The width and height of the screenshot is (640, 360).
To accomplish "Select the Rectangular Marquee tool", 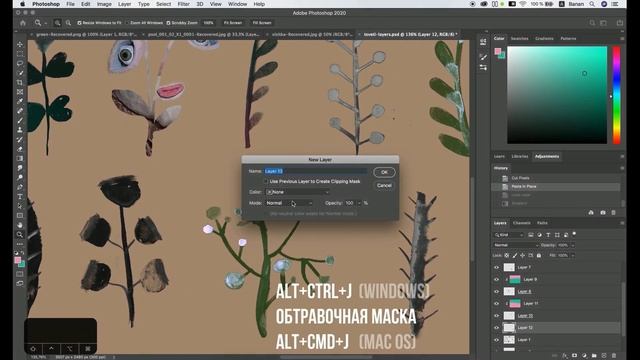I will pos(20,54).
